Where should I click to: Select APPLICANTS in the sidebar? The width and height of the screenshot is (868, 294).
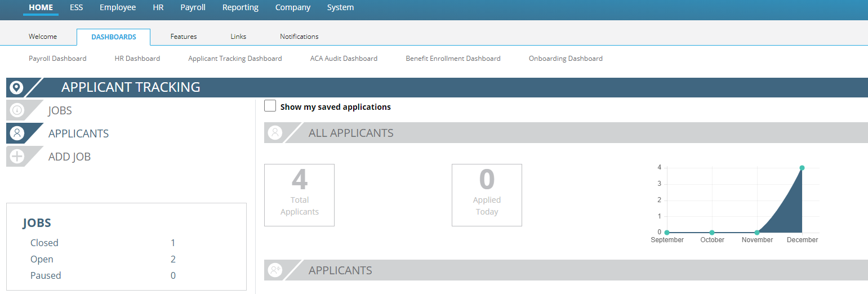[x=79, y=133]
